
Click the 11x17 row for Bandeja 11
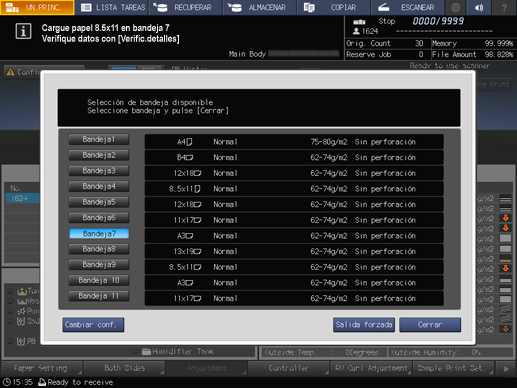click(x=294, y=298)
